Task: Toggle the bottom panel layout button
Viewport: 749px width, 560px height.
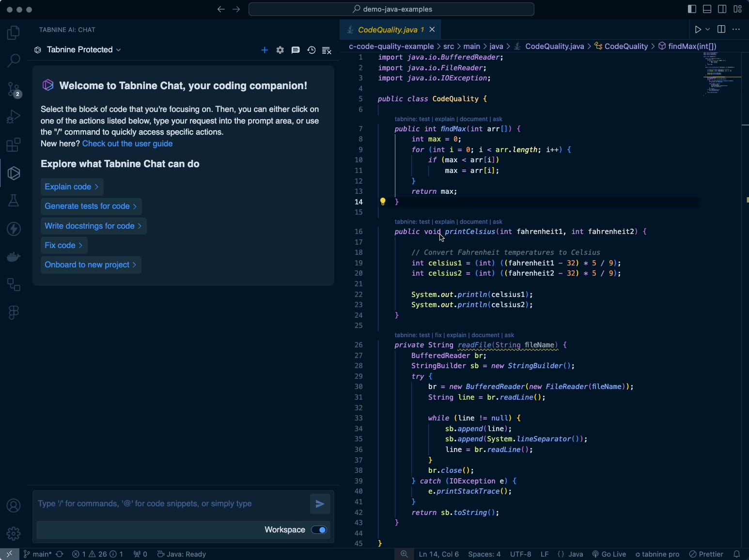Action: click(x=707, y=9)
